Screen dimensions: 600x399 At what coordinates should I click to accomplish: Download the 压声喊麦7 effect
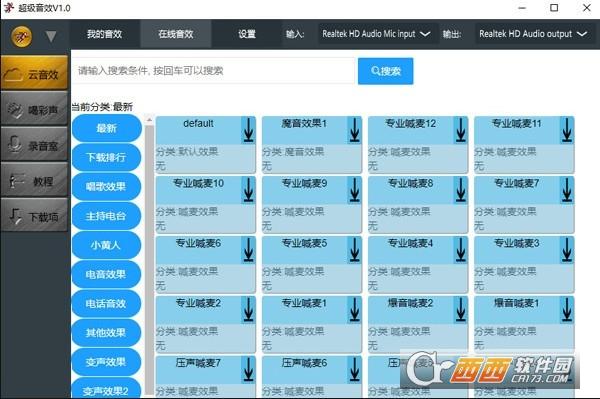point(248,370)
